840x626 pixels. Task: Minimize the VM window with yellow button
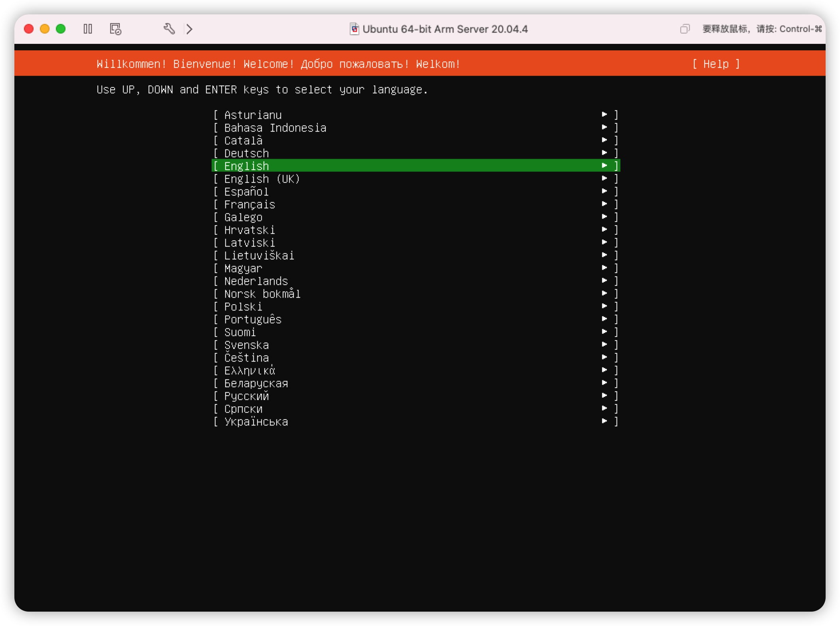click(x=45, y=29)
